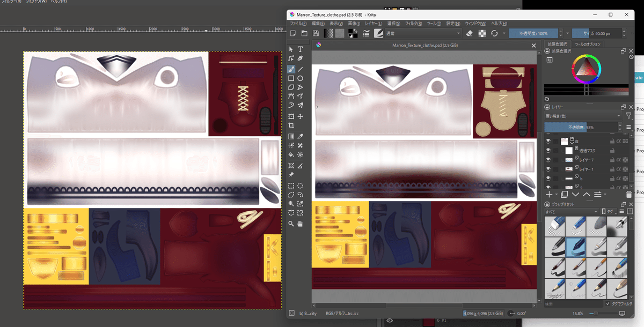Select the Ellipse tool in Krita toolbox
The width and height of the screenshot is (644, 327).
click(x=301, y=78)
